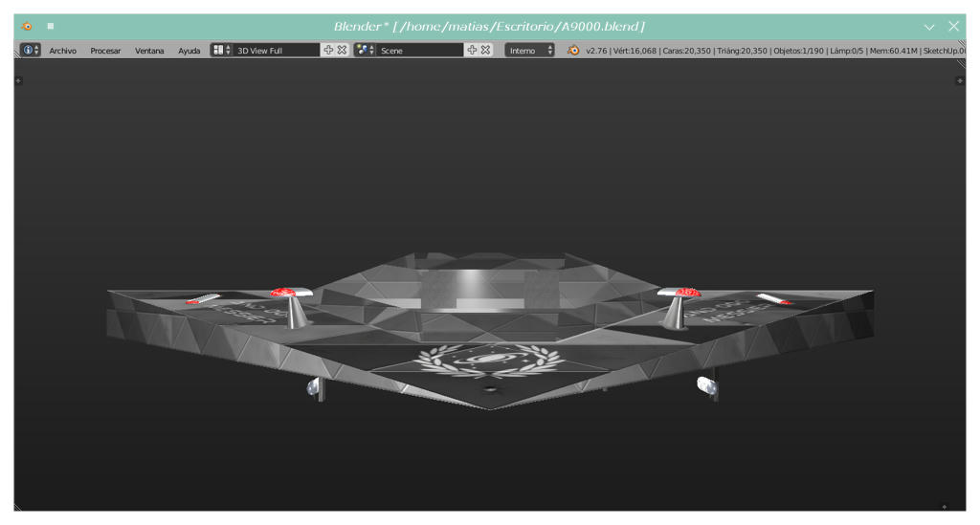Open the Ventana menu

coord(149,51)
